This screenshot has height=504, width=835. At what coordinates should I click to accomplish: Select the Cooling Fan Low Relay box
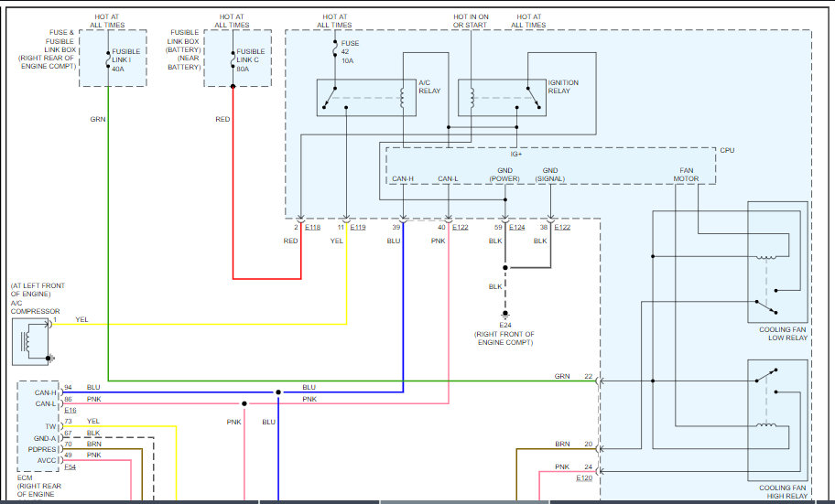coord(777,262)
